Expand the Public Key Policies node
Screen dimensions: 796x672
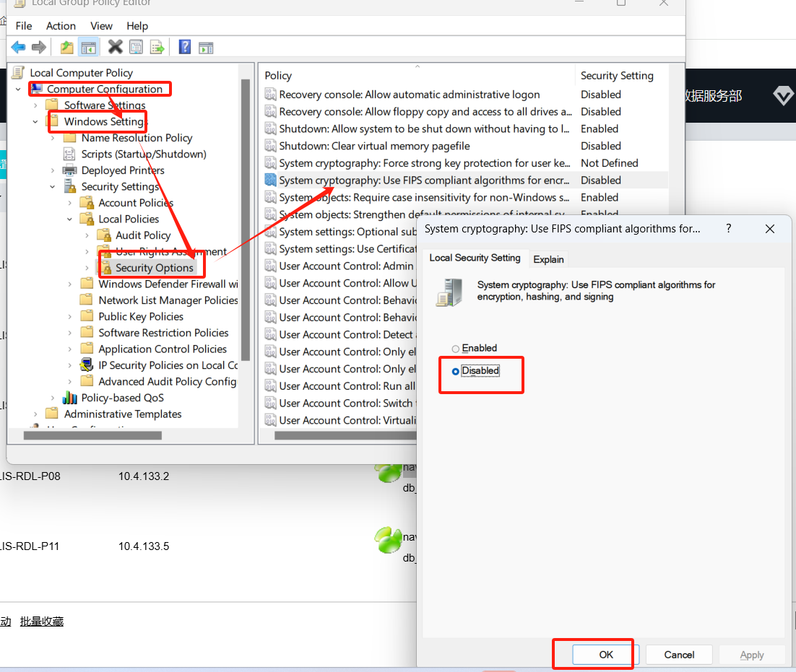70,316
